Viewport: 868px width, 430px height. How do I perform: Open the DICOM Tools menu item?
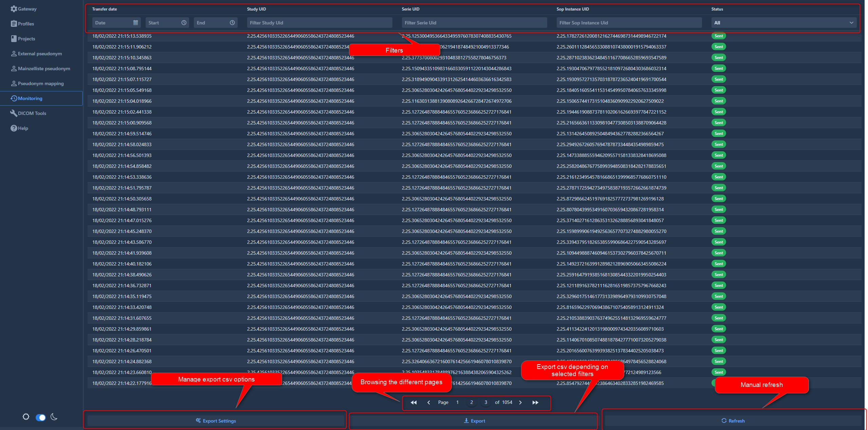[41, 113]
